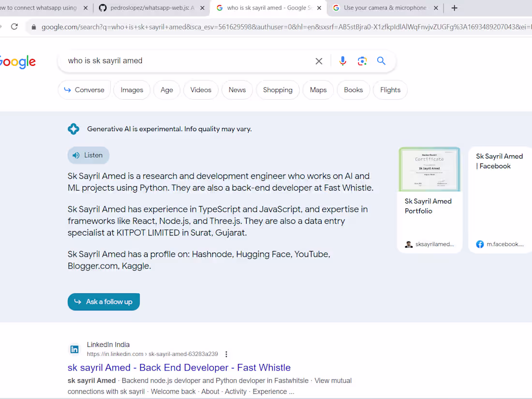The image size is (532, 399).
Task: Clear the search box with the X icon
Action: click(x=319, y=61)
